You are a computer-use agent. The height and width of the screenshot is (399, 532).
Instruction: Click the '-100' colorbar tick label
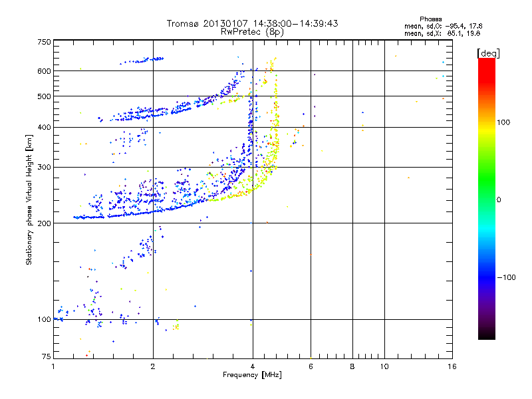click(506, 277)
